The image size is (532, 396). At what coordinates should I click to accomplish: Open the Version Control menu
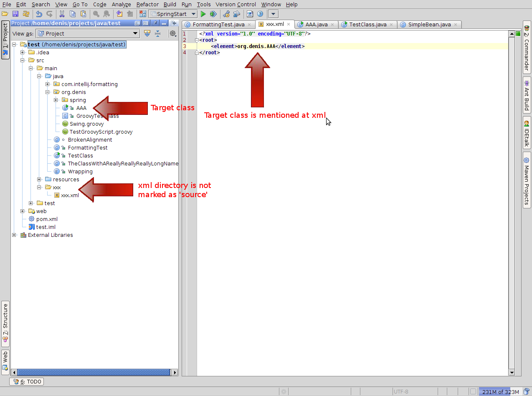coord(236,4)
